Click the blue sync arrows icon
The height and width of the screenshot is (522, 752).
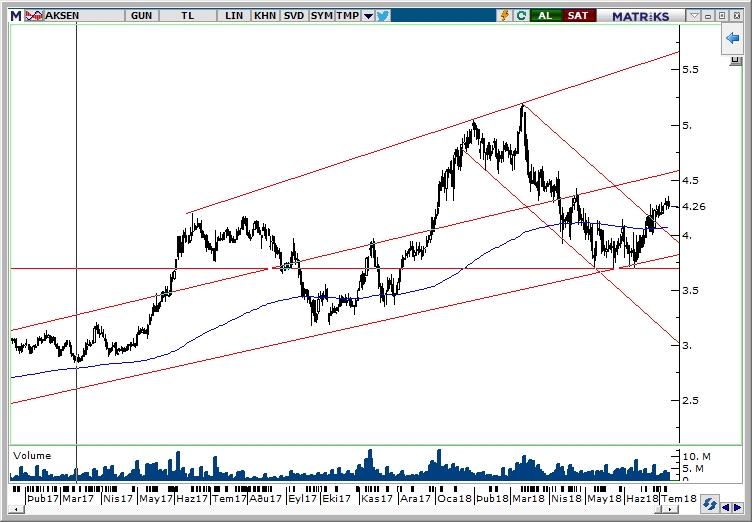pos(709,505)
